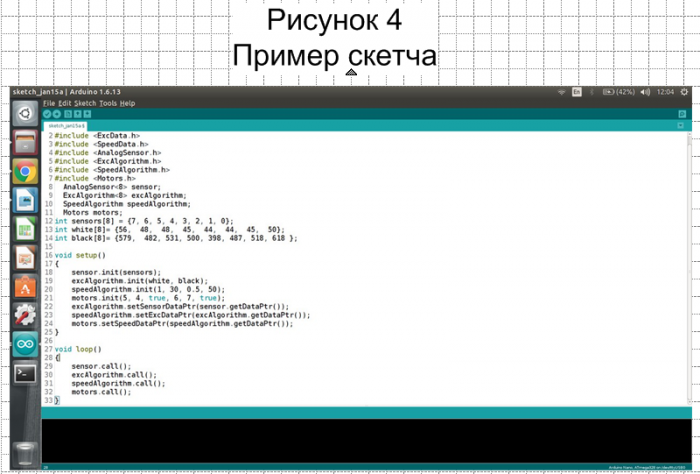Select the sketch_jan15a tab
Screen dimensions: 700x474
67,126
